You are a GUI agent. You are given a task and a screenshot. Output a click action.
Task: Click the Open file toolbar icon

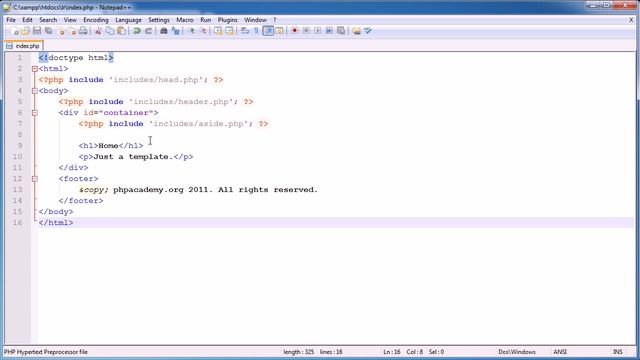(x=25, y=31)
